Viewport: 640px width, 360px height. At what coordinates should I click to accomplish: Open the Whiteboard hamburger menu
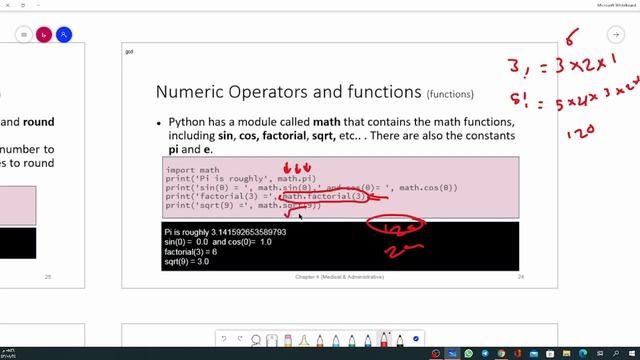(24, 35)
